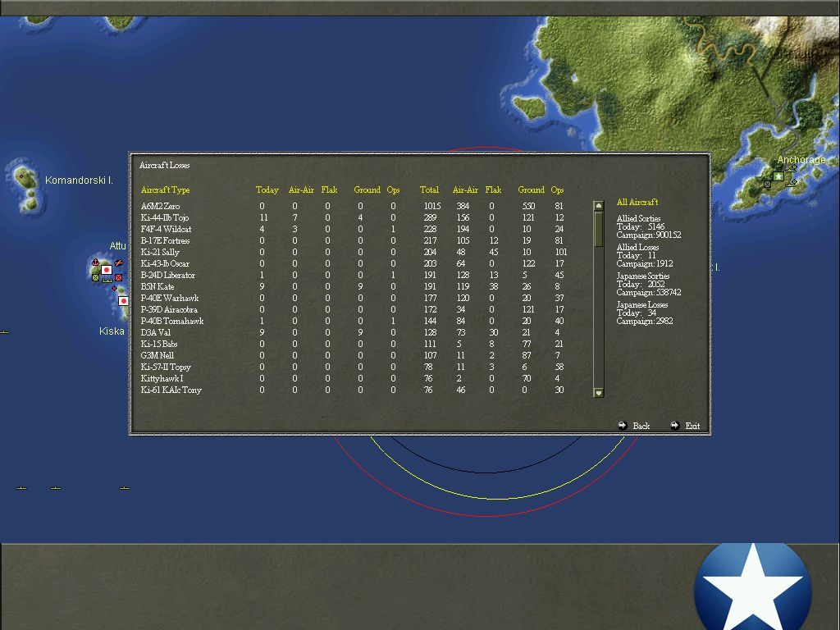The width and height of the screenshot is (840, 630).
Task: Click the Kiska map label
Action: tap(112, 331)
